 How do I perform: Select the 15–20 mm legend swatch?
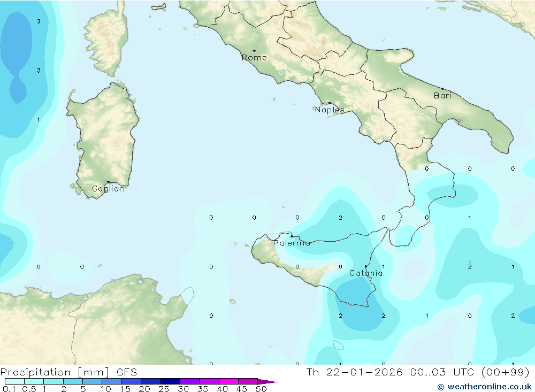coord(131,381)
